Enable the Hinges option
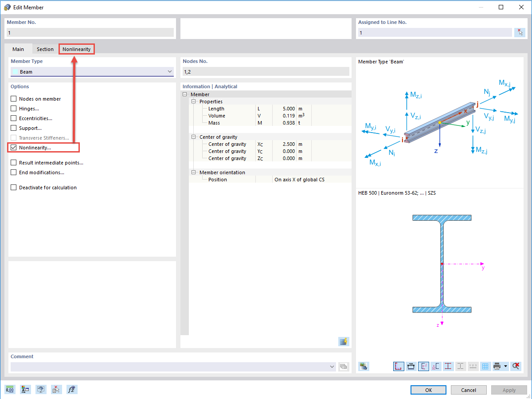The height and width of the screenshot is (399, 532). [13, 108]
